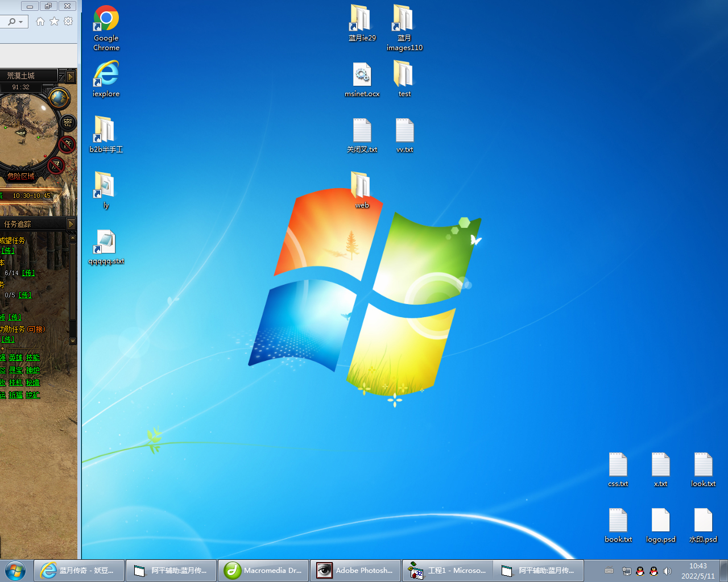Image resolution: width=728 pixels, height=582 pixels.
Task: Open the IE search dropdown arrow
Action: click(x=21, y=22)
